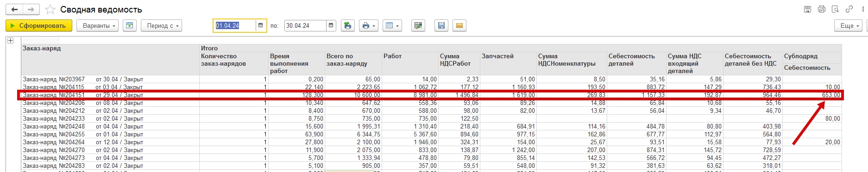Click the save icon in the title bar
This screenshot has width=868, height=172.
click(x=808, y=9)
